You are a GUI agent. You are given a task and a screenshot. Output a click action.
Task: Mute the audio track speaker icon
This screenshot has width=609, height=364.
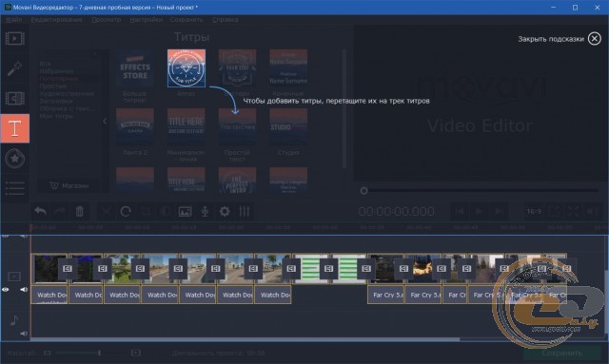(24, 334)
